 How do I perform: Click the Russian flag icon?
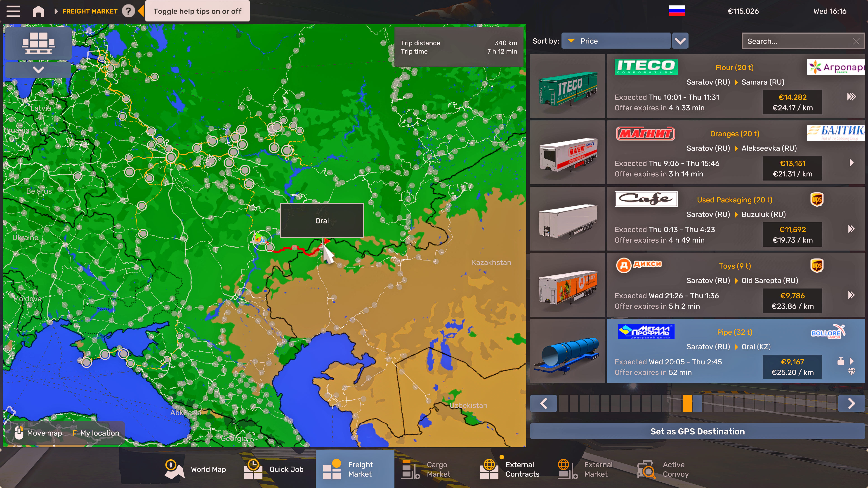point(677,11)
